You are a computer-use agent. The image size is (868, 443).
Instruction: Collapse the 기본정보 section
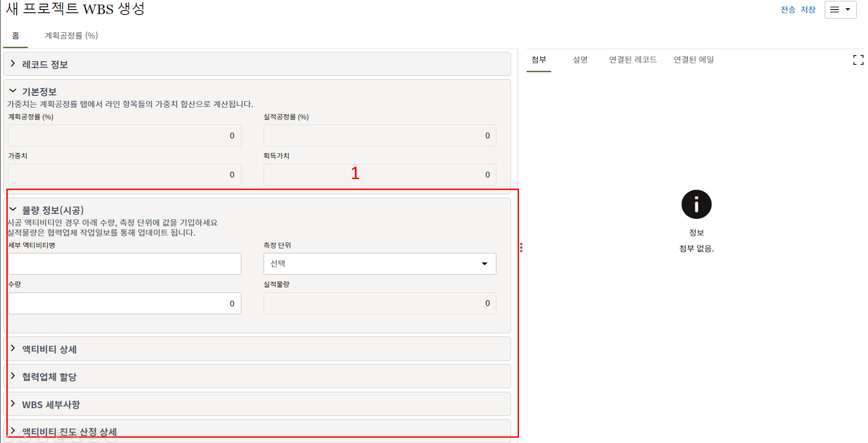13,91
